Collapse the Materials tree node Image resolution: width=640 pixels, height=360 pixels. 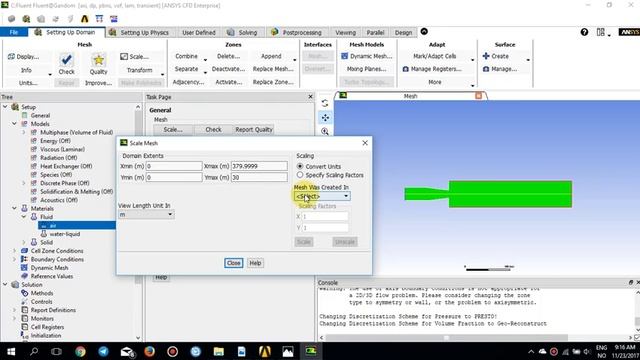[14, 208]
